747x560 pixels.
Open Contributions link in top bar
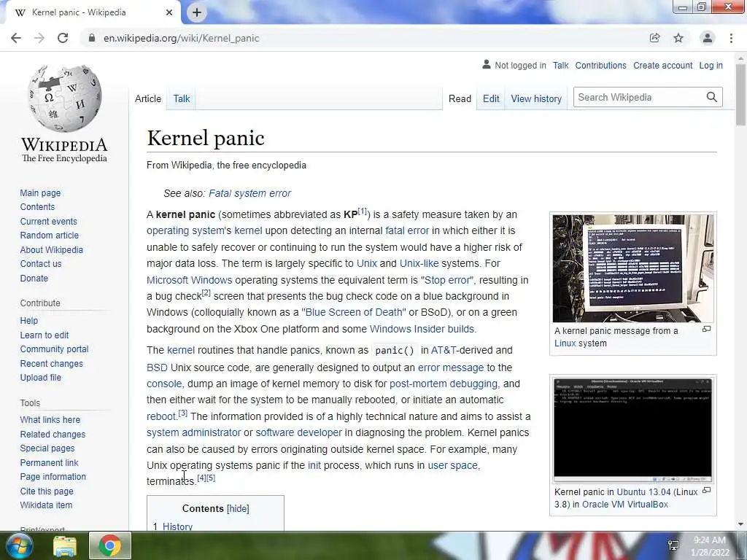tap(601, 65)
